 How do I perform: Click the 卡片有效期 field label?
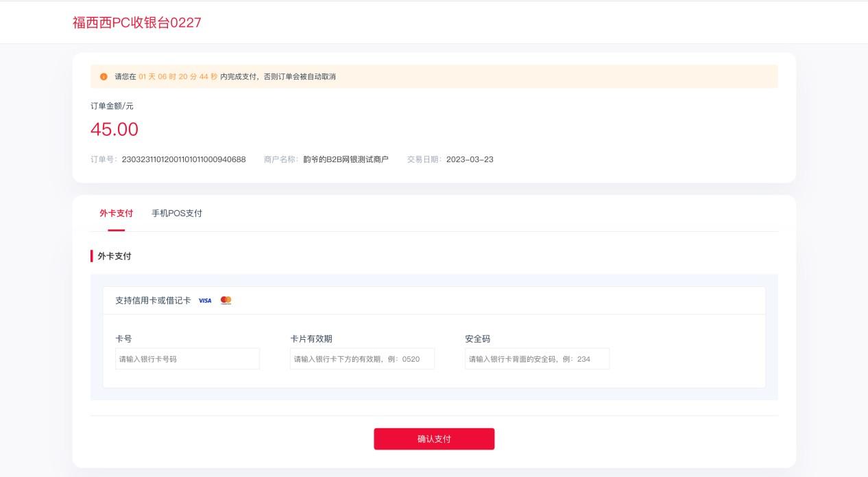(311, 339)
